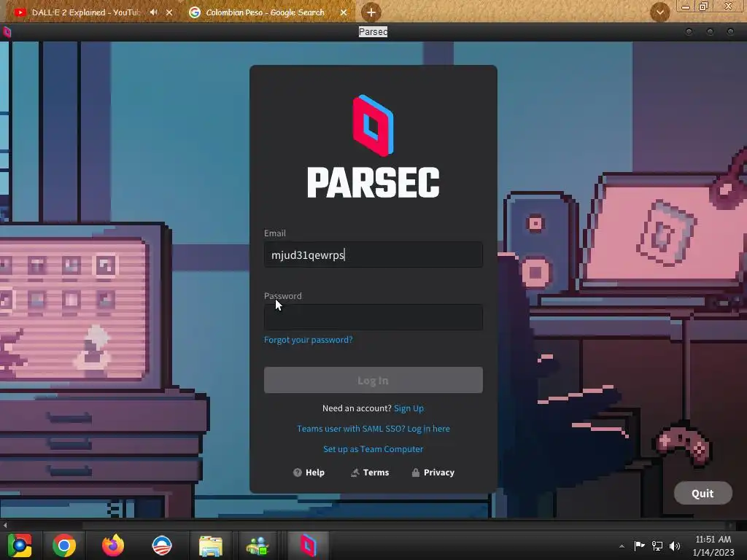Mute the YouTube tab audio icon

click(153, 12)
